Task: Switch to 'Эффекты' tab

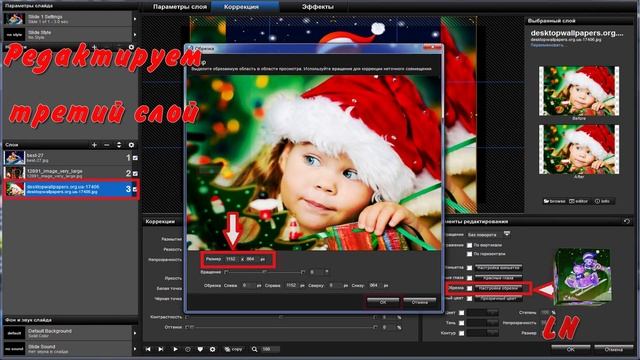Action: 318,7
